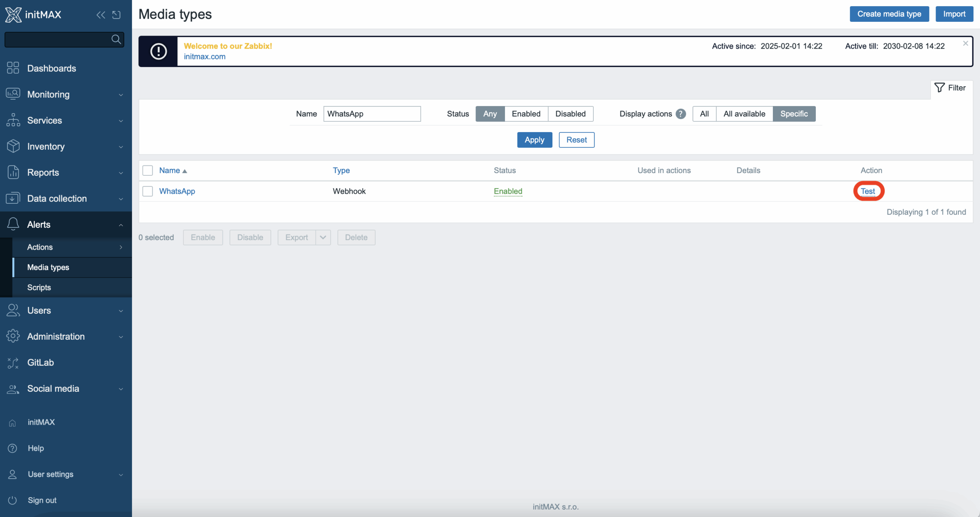Click the Import button

click(x=954, y=14)
